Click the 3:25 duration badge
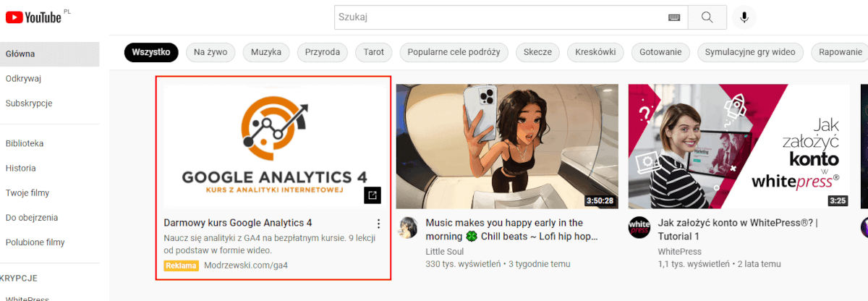The height and width of the screenshot is (301, 868). click(x=838, y=200)
